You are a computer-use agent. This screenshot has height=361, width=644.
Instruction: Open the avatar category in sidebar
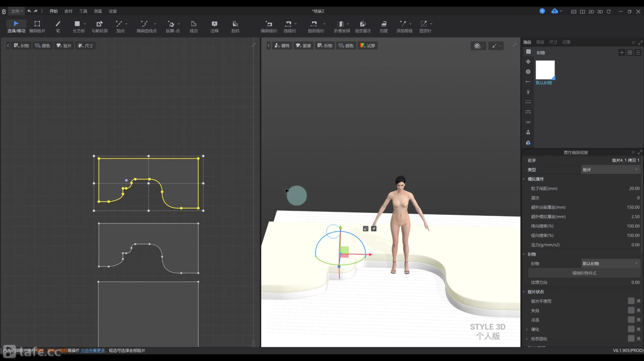coord(528,132)
